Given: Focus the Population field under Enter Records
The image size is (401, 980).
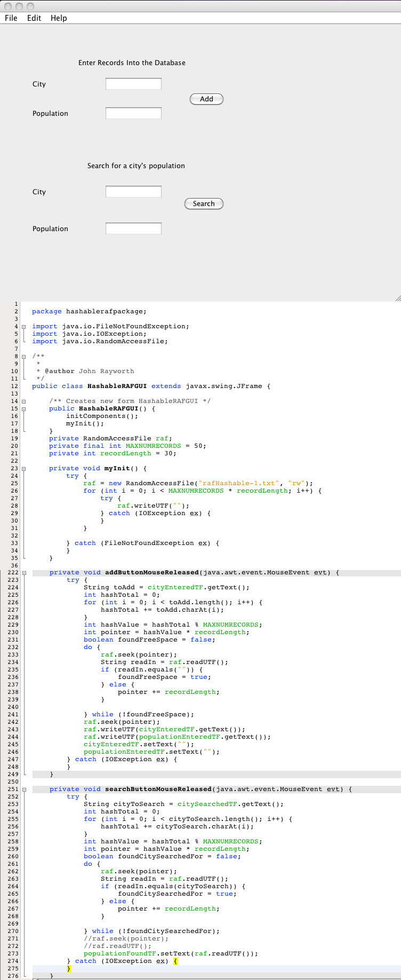Looking at the screenshot, I should pos(133,113).
